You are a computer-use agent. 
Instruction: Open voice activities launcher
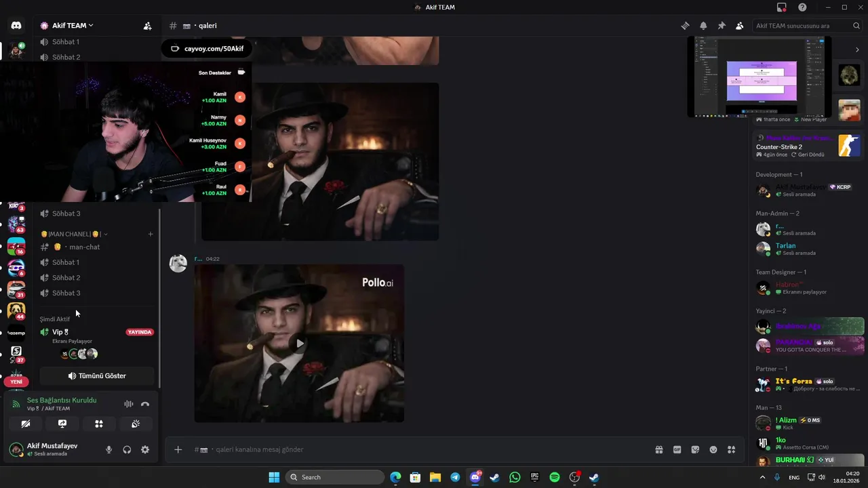click(x=99, y=424)
